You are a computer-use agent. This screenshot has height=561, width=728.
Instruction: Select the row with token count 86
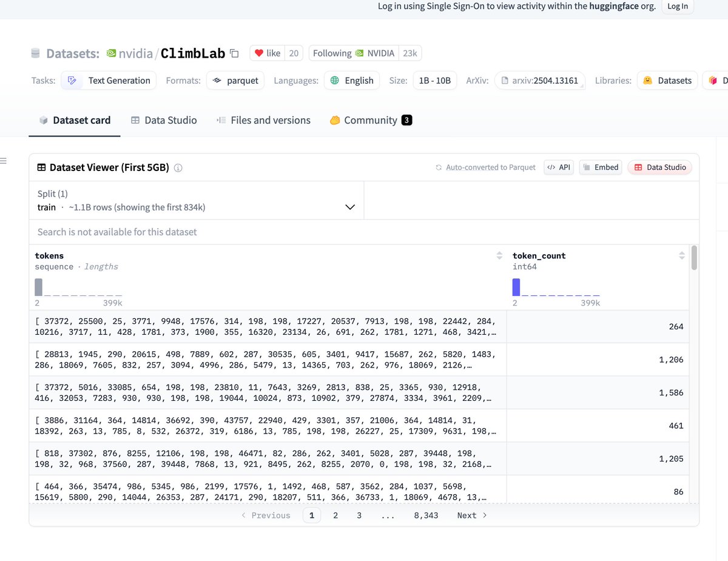point(359,490)
